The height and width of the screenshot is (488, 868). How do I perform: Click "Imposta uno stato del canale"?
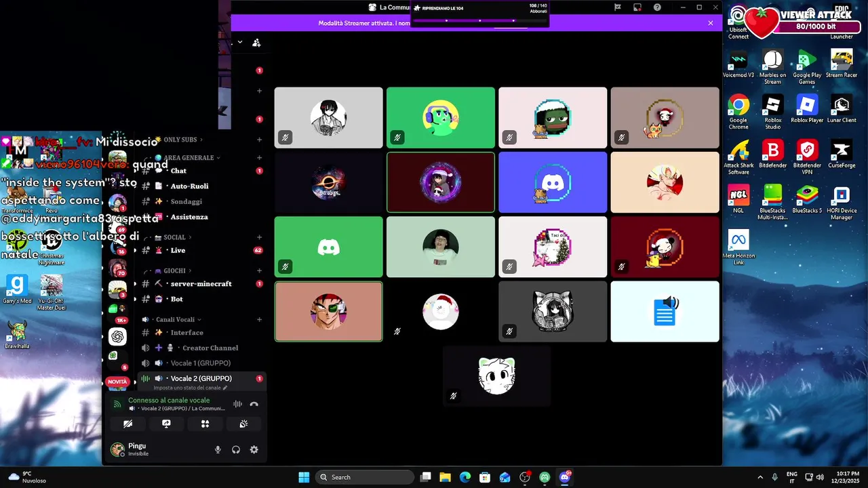click(x=191, y=388)
